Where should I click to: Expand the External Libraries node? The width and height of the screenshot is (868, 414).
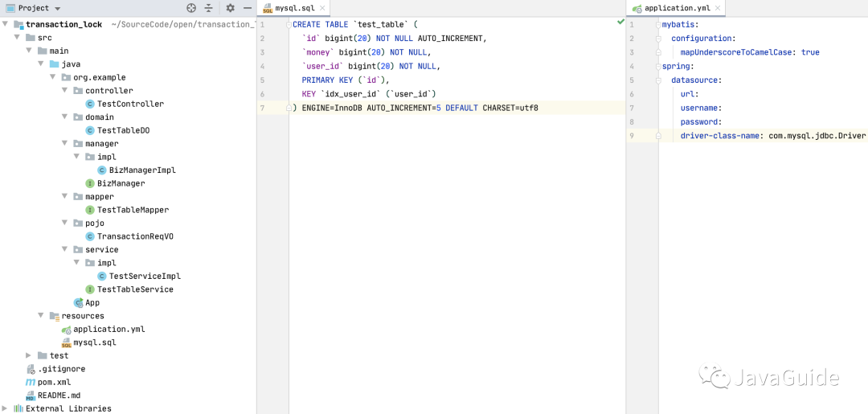(5, 408)
